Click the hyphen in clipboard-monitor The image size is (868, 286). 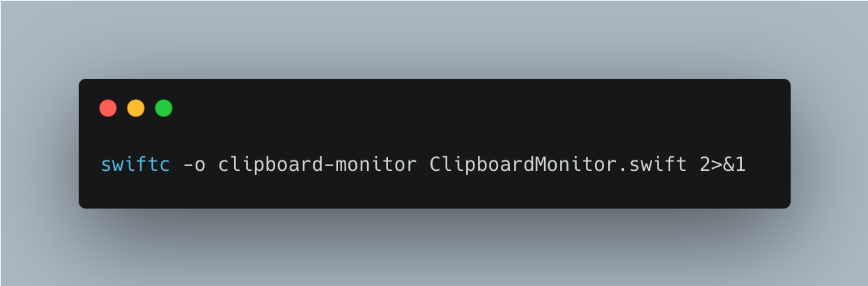[330, 167]
